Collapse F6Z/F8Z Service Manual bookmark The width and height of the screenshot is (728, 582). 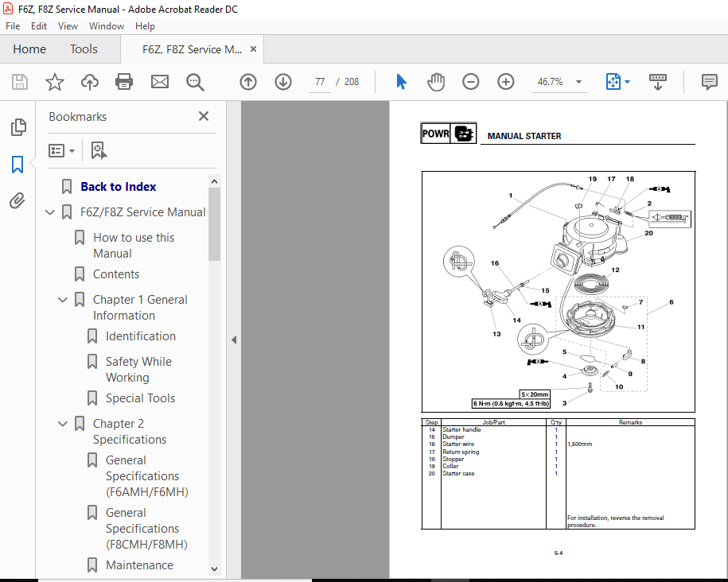pyautogui.click(x=50, y=212)
